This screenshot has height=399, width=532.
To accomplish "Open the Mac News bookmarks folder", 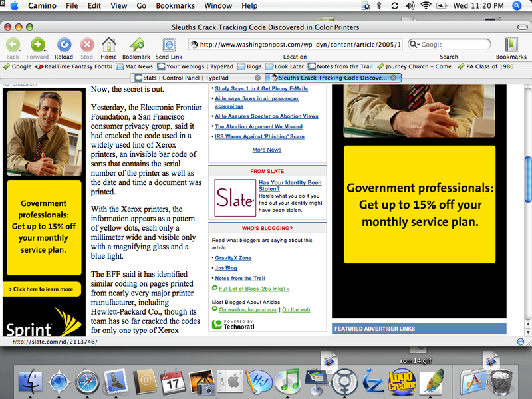I will point(135,66).
